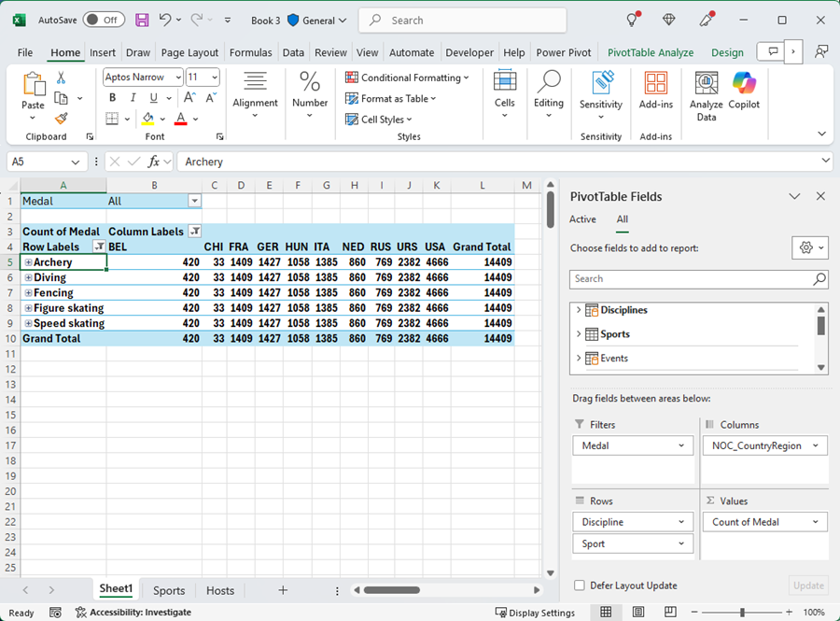Open the Medal filter dropdown showing All
The height and width of the screenshot is (621, 840).
coord(194,201)
